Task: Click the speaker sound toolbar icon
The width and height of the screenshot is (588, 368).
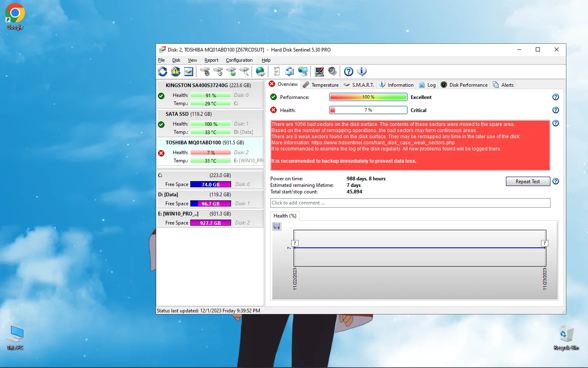Action: coord(332,72)
